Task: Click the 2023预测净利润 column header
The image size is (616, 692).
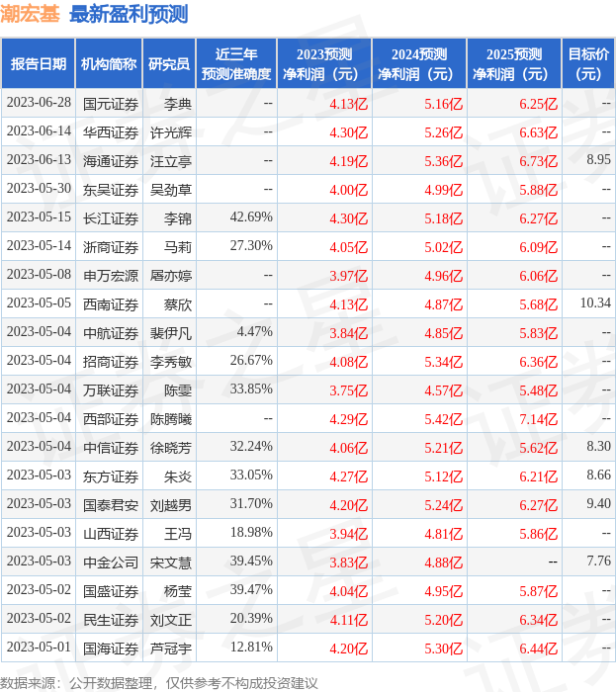Action: point(324,63)
